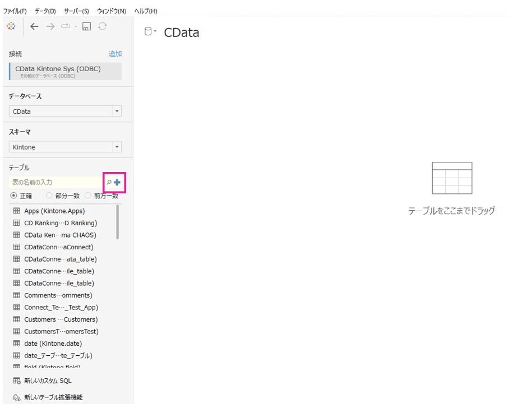Click the 追加 add connection link
The width and height of the screenshot is (532, 404).
click(115, 54)
